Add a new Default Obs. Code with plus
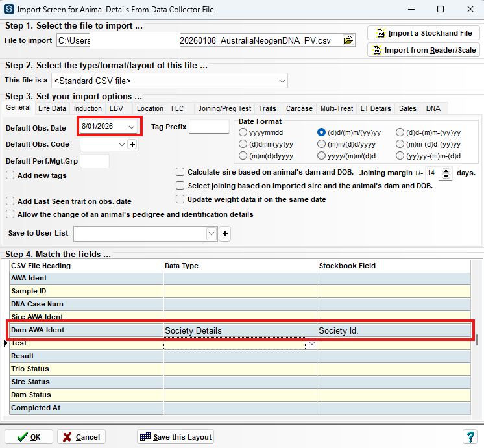This screenshot has width=484, height=448. pos(132,144)
